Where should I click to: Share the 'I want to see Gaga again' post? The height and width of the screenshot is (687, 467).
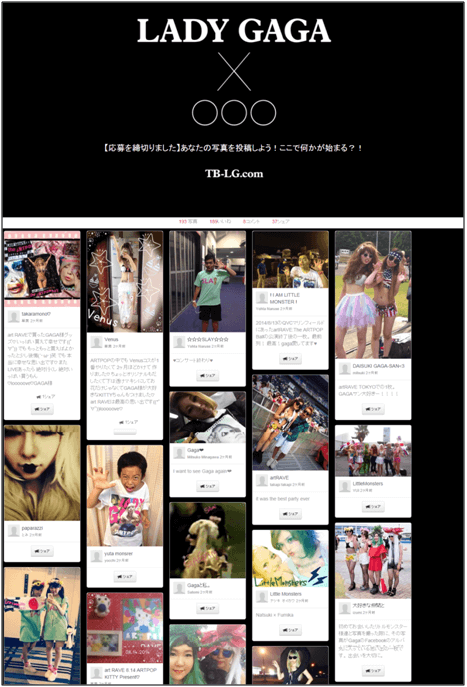click(x=208, y=486)
